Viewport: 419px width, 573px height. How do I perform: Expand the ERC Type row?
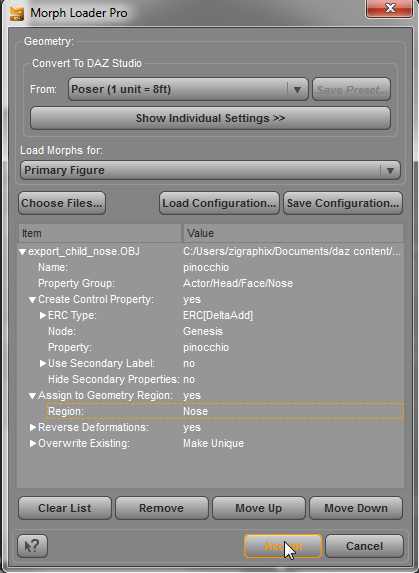(x=43, y=315)
